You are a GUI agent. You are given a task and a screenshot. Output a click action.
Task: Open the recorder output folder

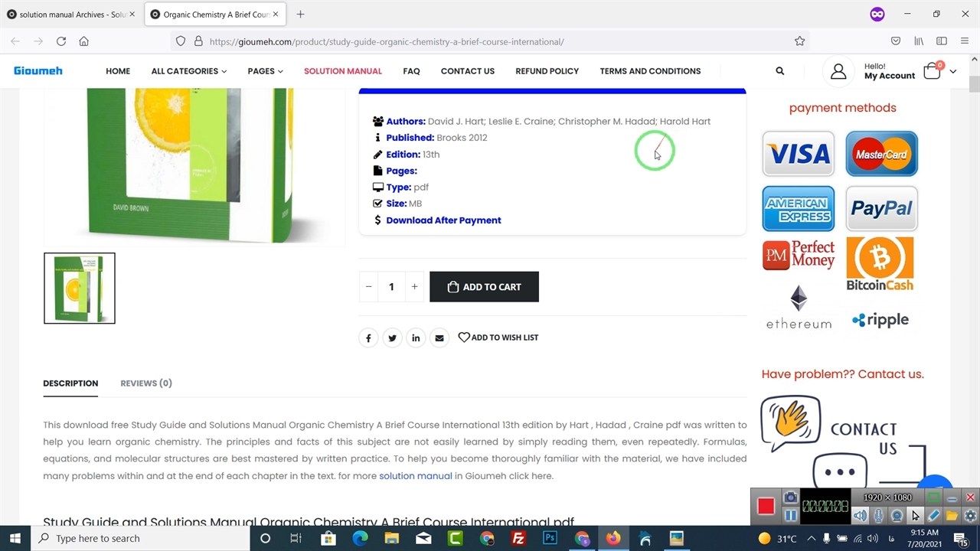click(952, 516)
